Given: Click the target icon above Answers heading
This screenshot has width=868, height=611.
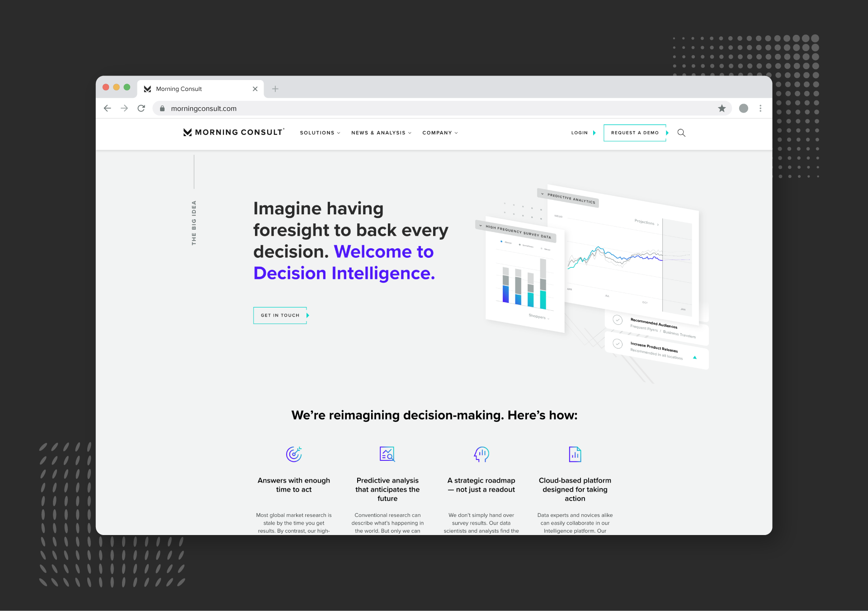Looking at the screenshot, I should click(294, 454).
